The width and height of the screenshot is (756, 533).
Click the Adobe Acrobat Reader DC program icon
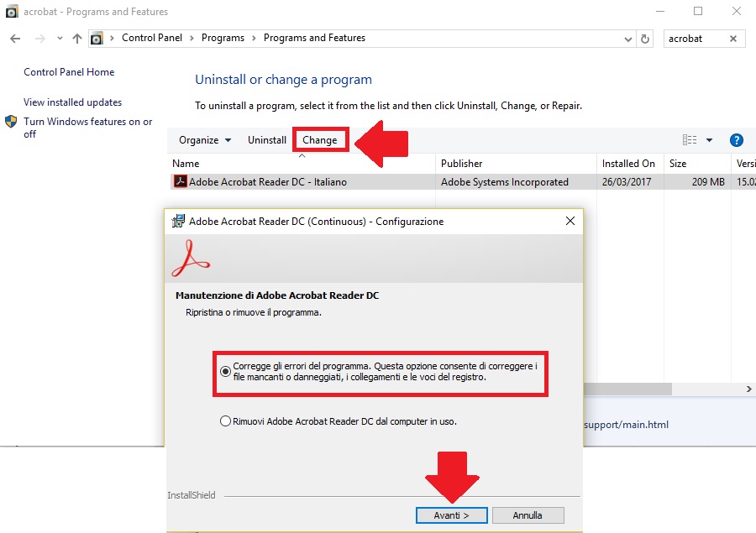pyautogui.click(x=180, y=181)
